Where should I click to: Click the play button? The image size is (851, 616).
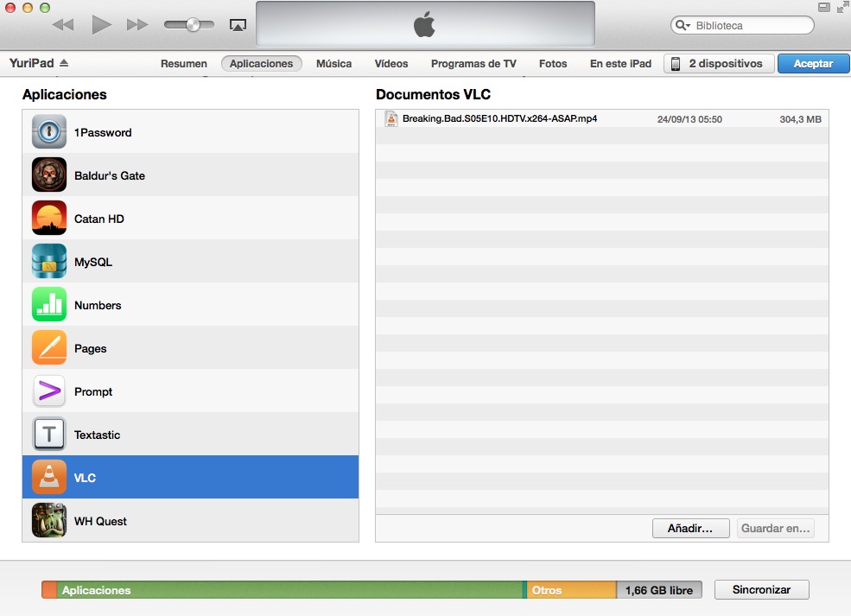coord(101,24)
